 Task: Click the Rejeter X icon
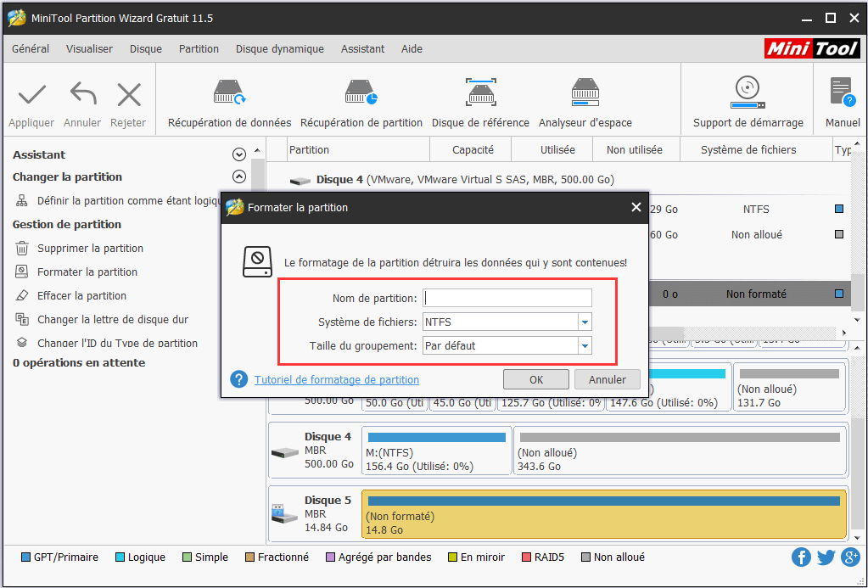click(x=129, y=95)
